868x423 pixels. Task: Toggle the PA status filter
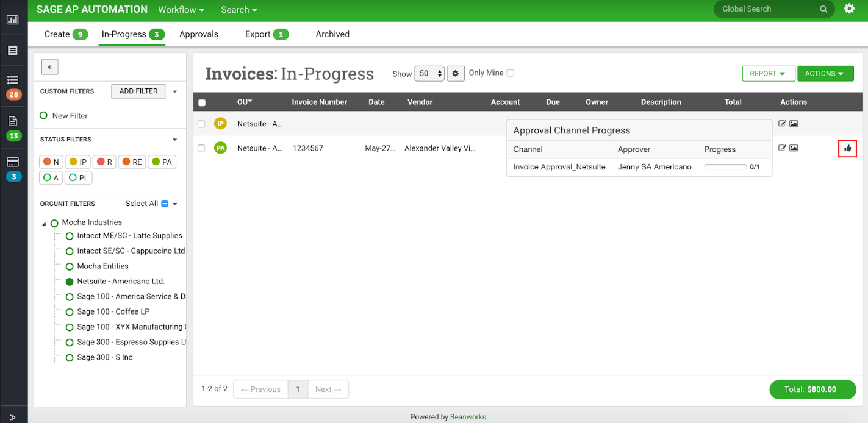[162, 162]
